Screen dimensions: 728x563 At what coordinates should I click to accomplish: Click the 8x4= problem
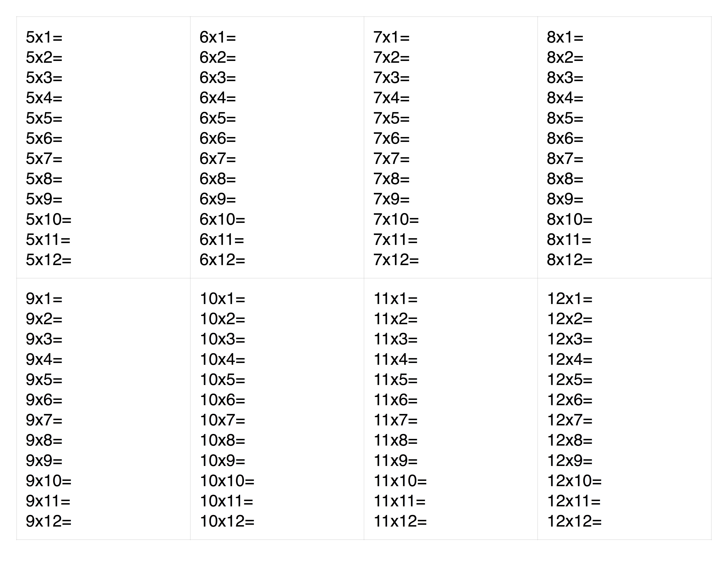click(x=565, y=98)
